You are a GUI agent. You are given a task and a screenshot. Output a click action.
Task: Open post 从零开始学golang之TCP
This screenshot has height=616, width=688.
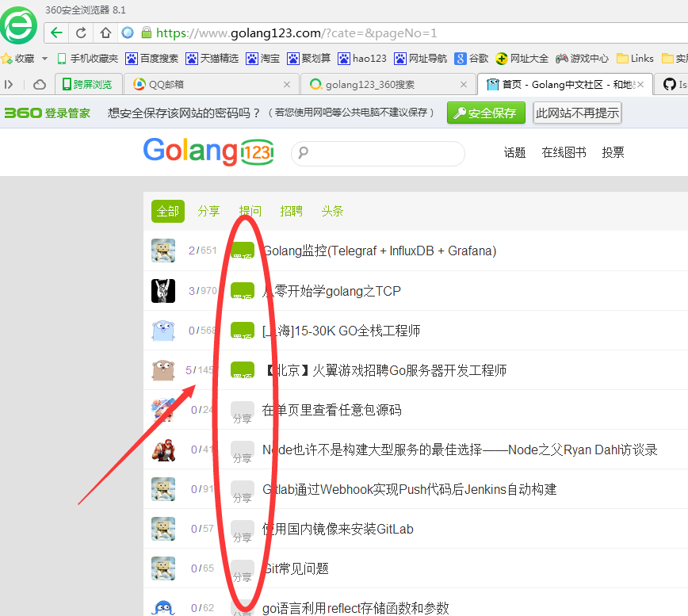coord(331,291)
